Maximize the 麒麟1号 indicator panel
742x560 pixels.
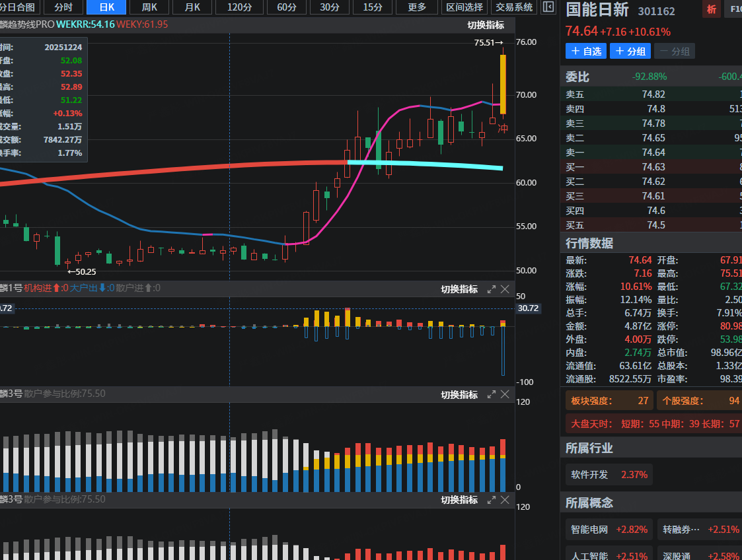click(x=491, y=289)
